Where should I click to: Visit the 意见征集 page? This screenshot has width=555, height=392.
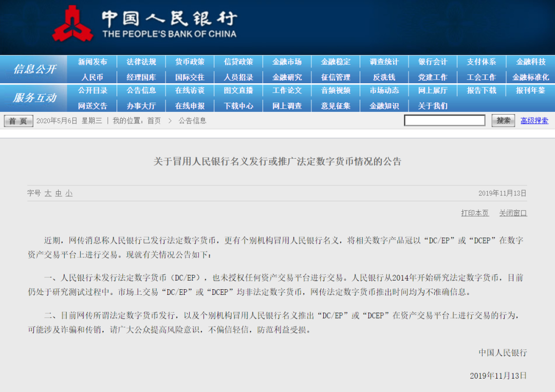coord(336,106)
